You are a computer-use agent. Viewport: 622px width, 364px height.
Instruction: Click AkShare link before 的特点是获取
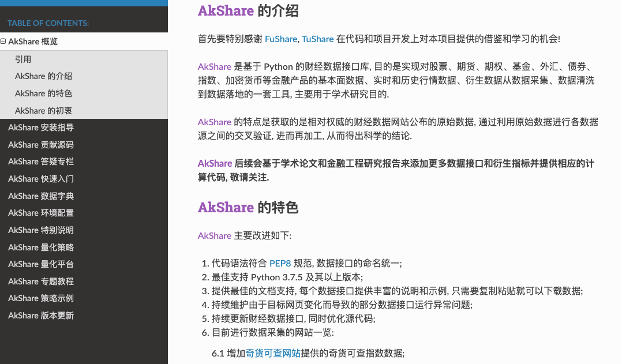point(215,122)
